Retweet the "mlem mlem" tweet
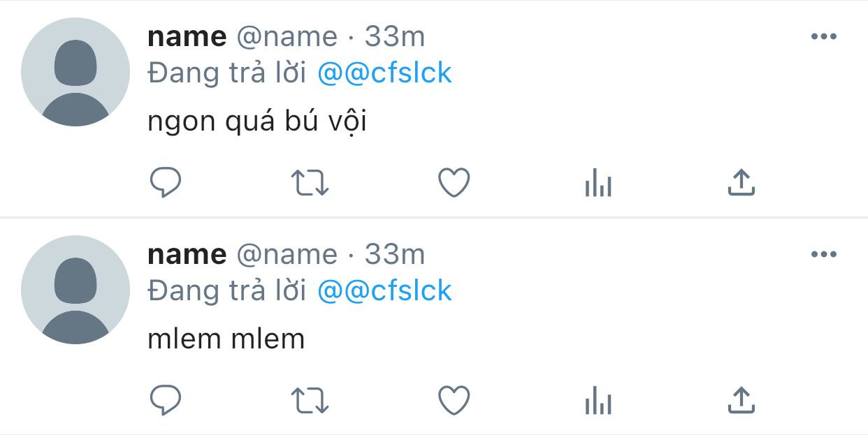This screenshot has width=868, height=435. (310, 401)
